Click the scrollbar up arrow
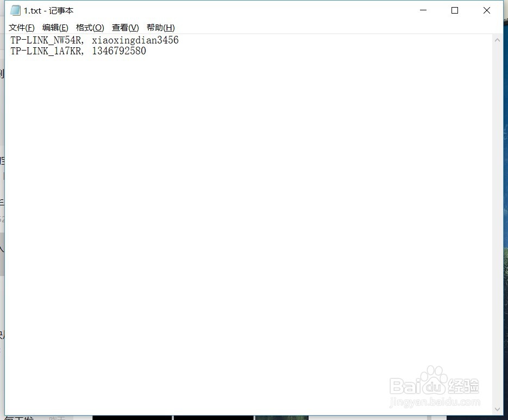The width and height of the screenshot is (508, 420). point(498,39)
